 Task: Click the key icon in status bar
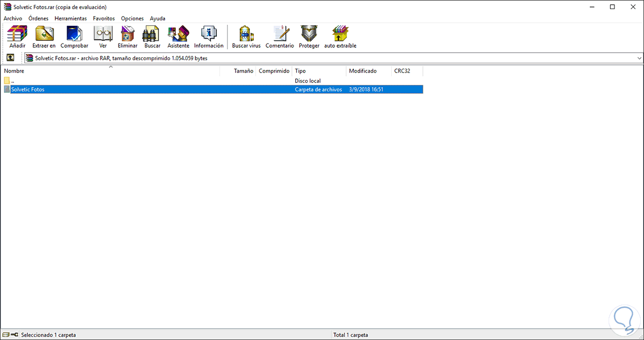14,335
